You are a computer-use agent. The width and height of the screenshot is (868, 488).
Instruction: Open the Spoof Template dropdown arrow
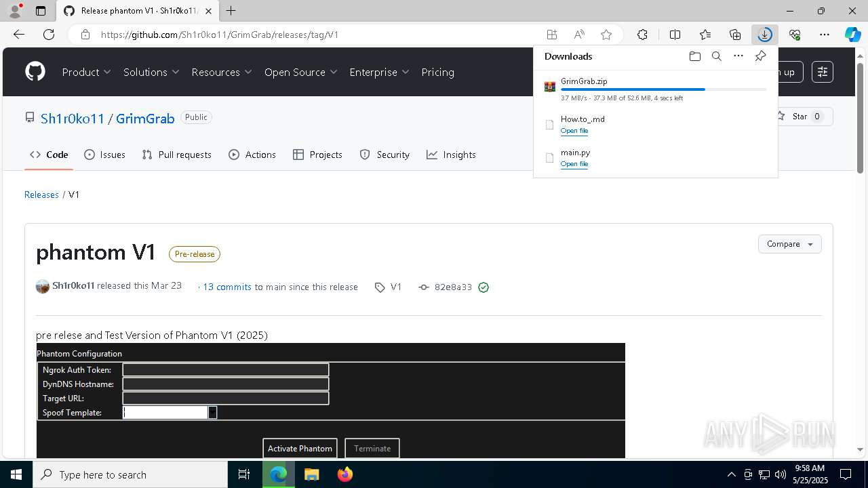(x=212, y=412)
